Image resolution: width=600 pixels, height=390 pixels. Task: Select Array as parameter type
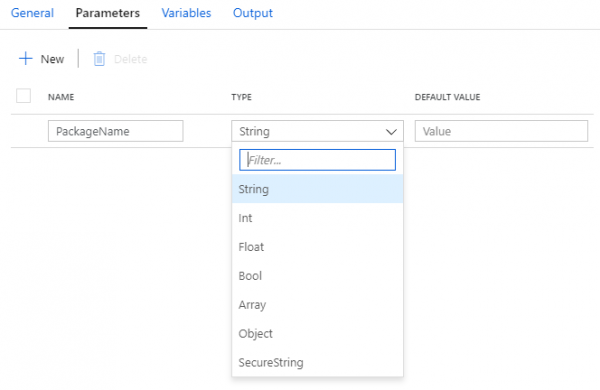point(317,305)
